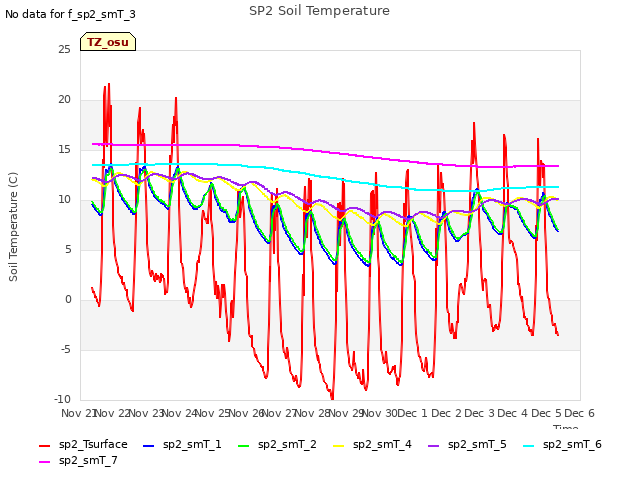Click the Dec 1 x-axis tick label
The width and height of the screenshot is (640, 480).
click(412, 413)
